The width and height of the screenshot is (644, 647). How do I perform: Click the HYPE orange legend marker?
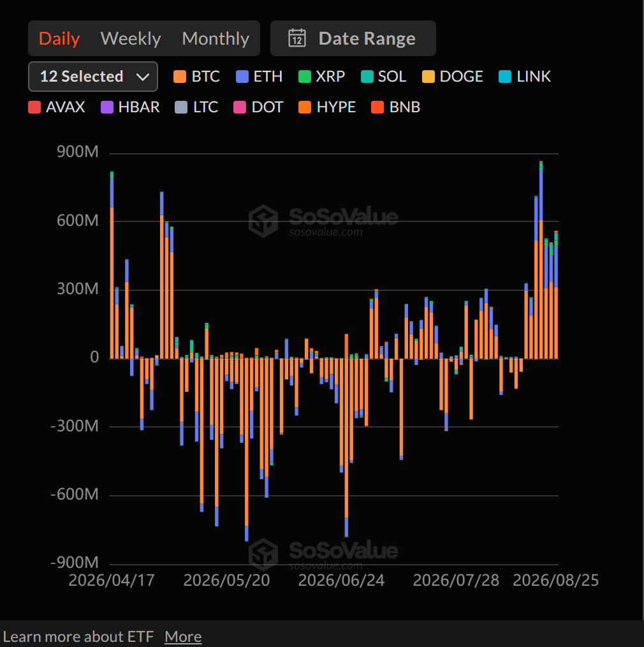coord(305,107)
